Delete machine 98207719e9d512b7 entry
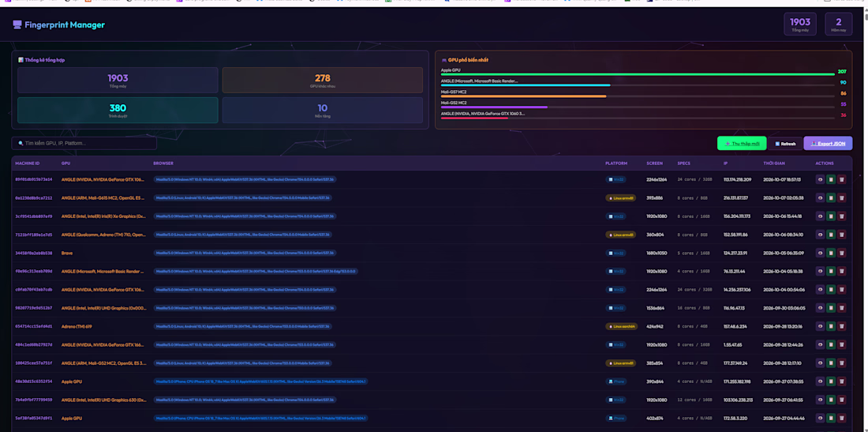Screen dimensions: 868x432 [841, 308]
